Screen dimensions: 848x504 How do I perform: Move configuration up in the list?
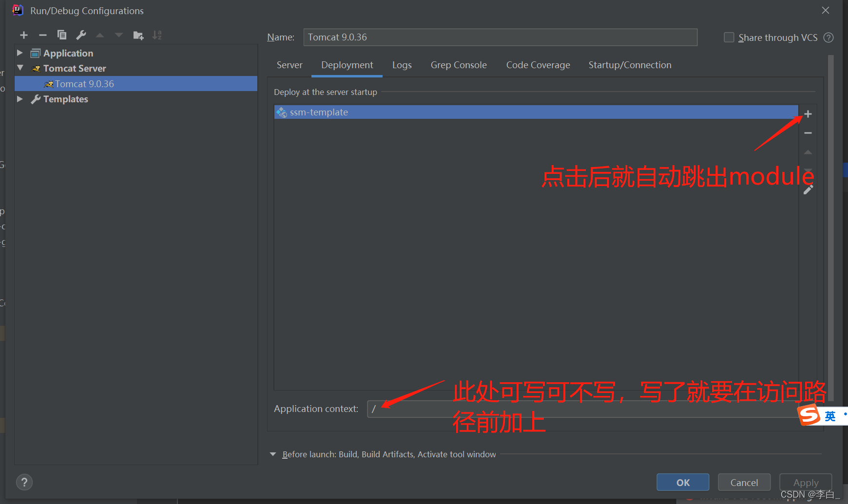(100, 35)
